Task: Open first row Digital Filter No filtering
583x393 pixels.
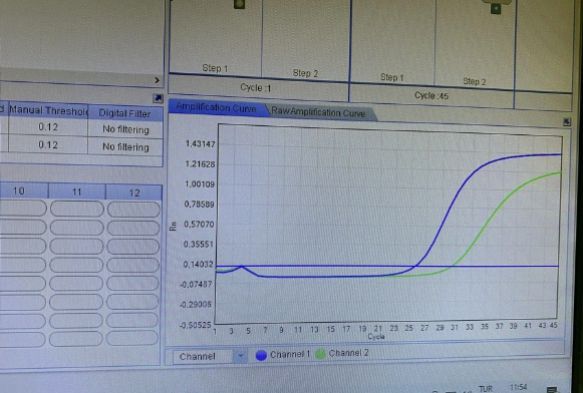Action: pyautogui.click(x=125, y=129)
